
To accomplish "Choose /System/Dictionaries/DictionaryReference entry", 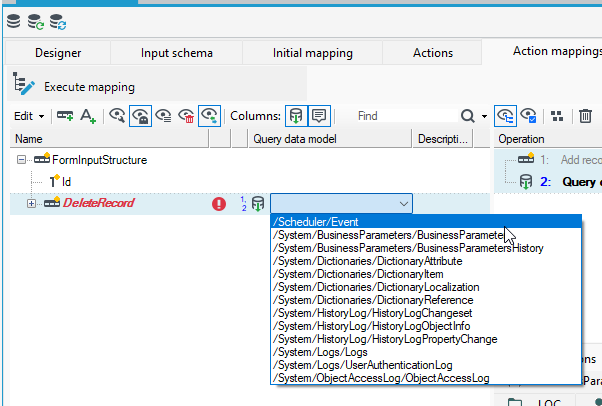I will 426,300.
